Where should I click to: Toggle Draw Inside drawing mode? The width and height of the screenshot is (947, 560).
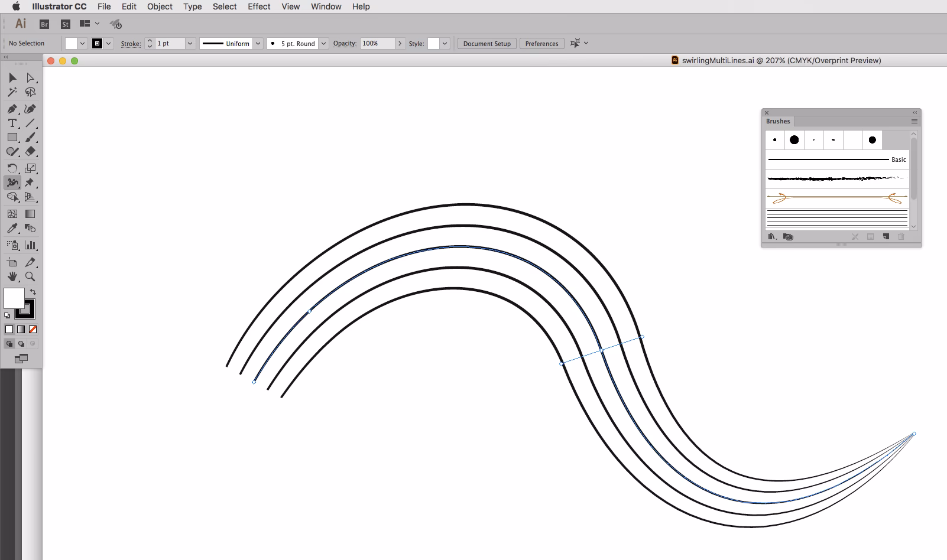(33, 343)
